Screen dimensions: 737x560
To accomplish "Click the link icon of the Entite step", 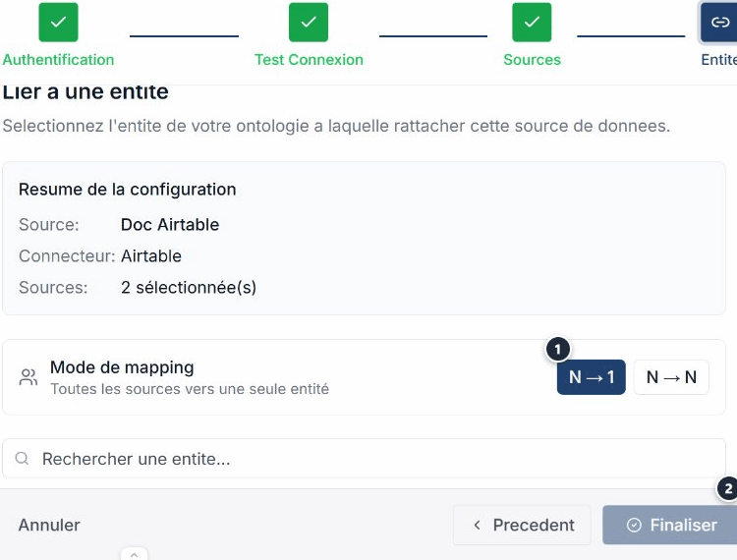I will 719,22.
